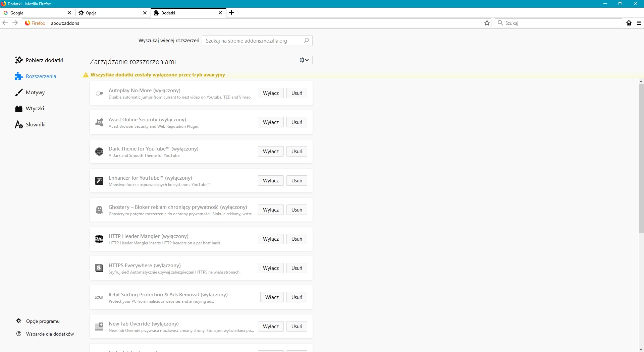
Task: Click the HTTP Header Mangler icon
Action: click(99, 239)
